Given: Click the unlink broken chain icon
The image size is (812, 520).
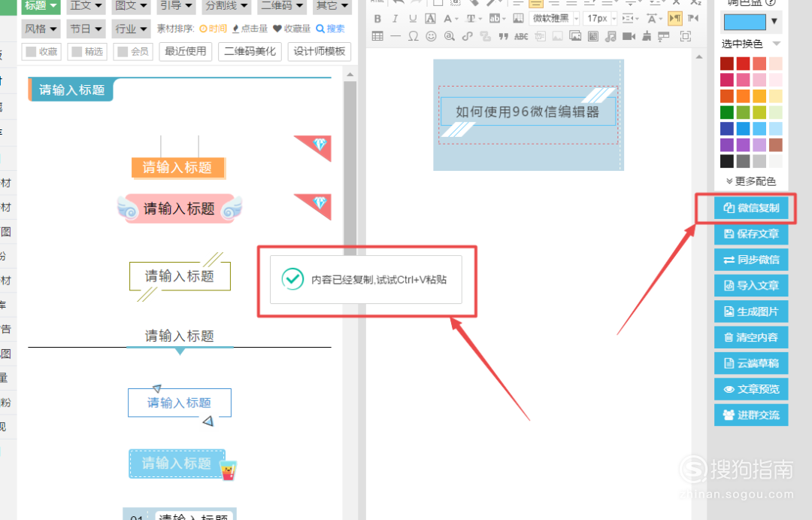Looking at the screenshot, I should pyautogui.click(x=485, y=36).
